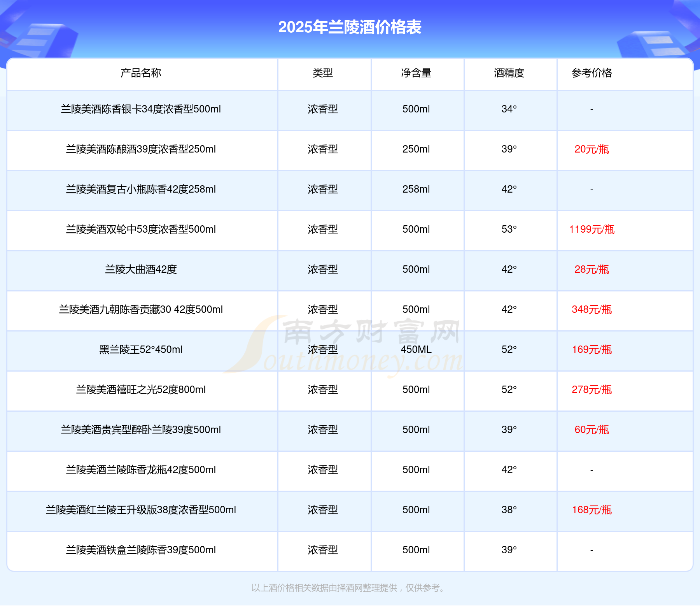Click 浓香型 in the 陈香银卡 row
The height and width of the screenshot is (607, 700).
point(323,109)
